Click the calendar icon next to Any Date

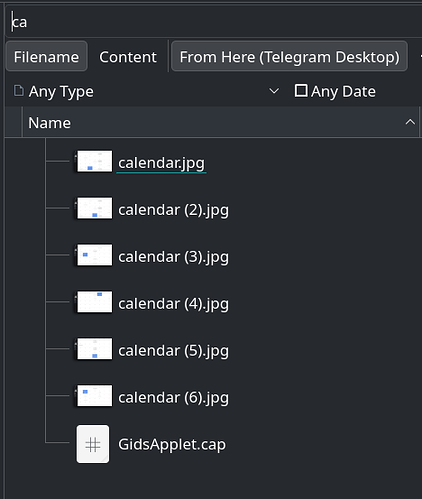click(301, 91)
